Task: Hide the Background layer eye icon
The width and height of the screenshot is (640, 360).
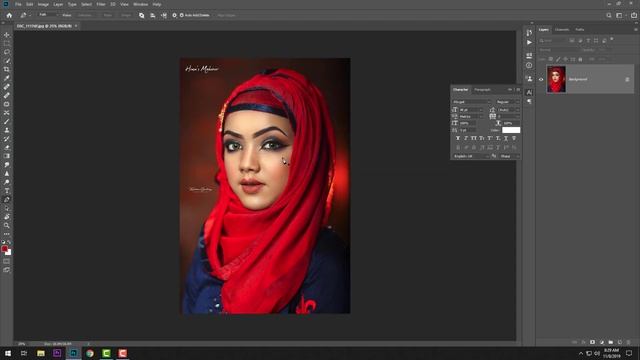Action: pyautogui.click(x=541, y=79)
